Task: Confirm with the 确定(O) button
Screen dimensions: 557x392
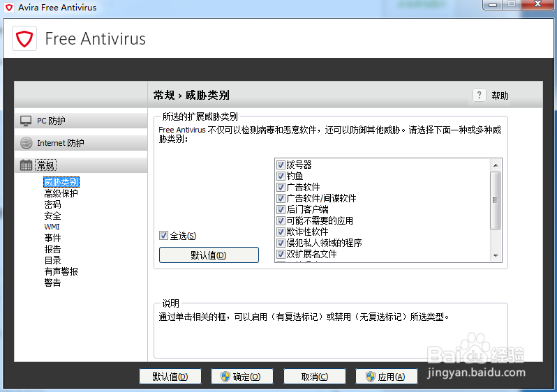Action: coord(242,377)
